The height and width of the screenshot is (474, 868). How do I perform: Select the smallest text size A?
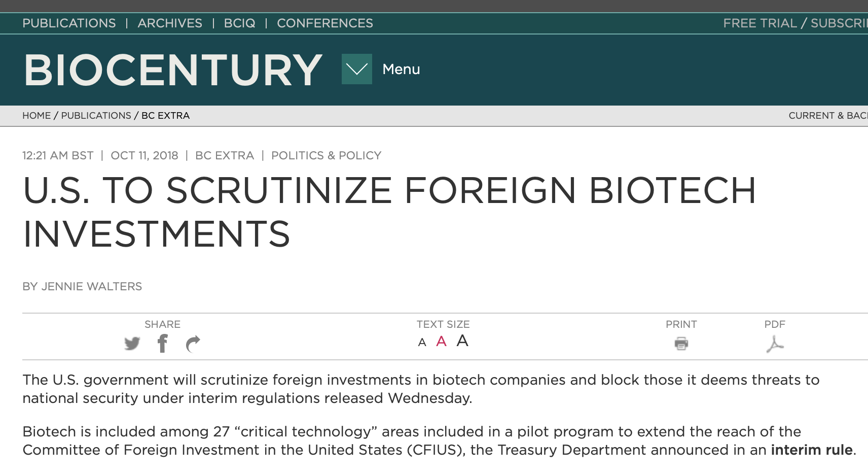(x=422, y=343)
